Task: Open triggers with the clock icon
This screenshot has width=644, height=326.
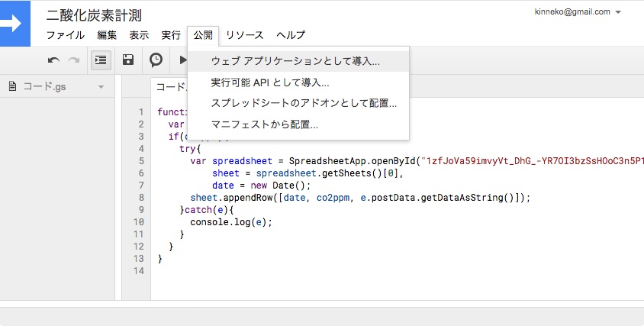Action: [x=156, y=60]
